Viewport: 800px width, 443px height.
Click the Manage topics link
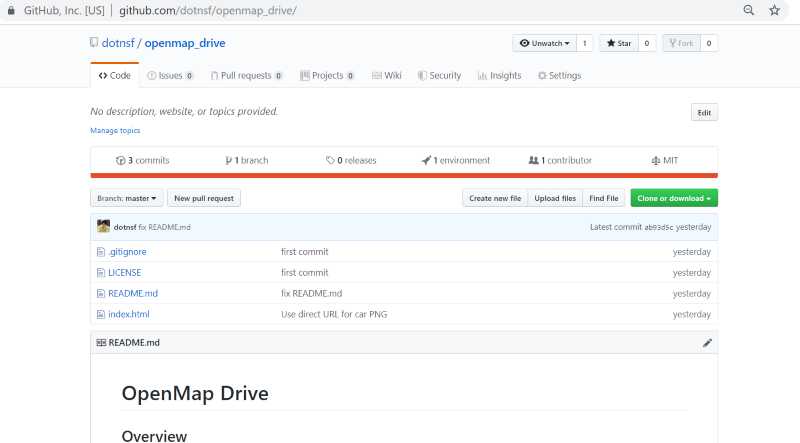(x=115, y=131)
